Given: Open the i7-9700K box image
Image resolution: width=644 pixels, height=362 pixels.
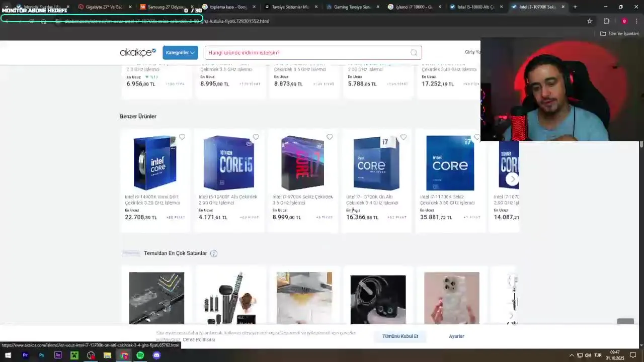Looking at the screenshot, I should (302, 162).
